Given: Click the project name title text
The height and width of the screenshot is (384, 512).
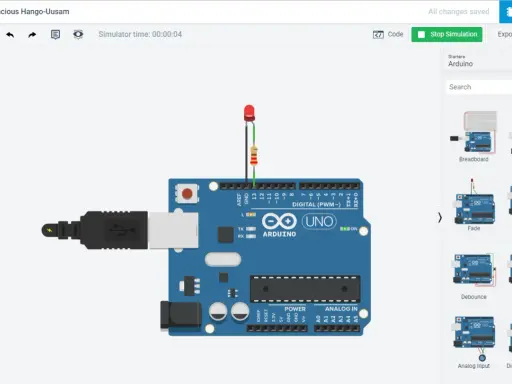Looking at the screenshot, I should click(x=35, y=12).
